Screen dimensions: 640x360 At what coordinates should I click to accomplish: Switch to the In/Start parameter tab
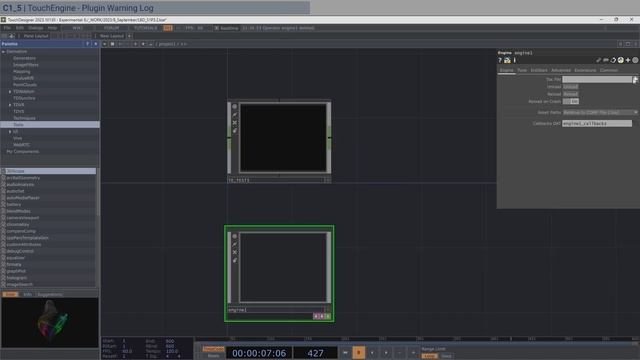539,70
